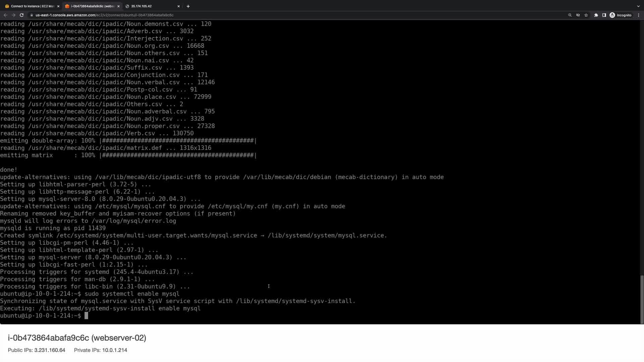Open the Chrome three-dot menu

pos(639,15)
